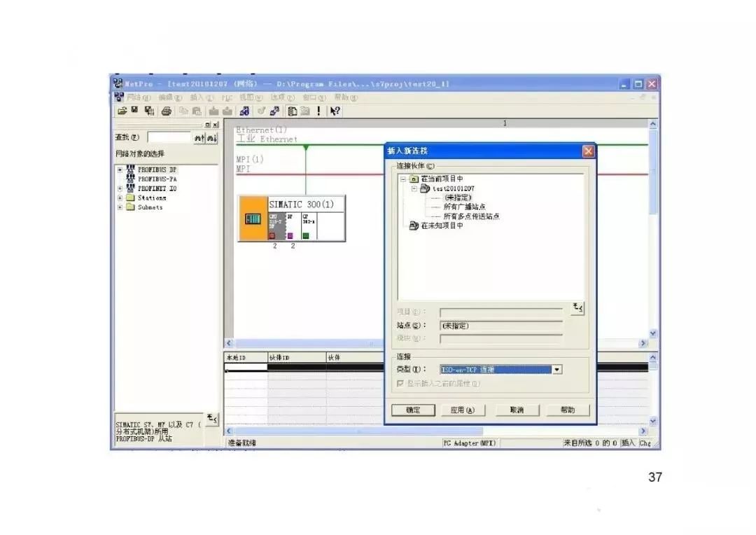The image size is (756, 535).
Task: Open the 网络 menu
Action: (x=139, y=97)
